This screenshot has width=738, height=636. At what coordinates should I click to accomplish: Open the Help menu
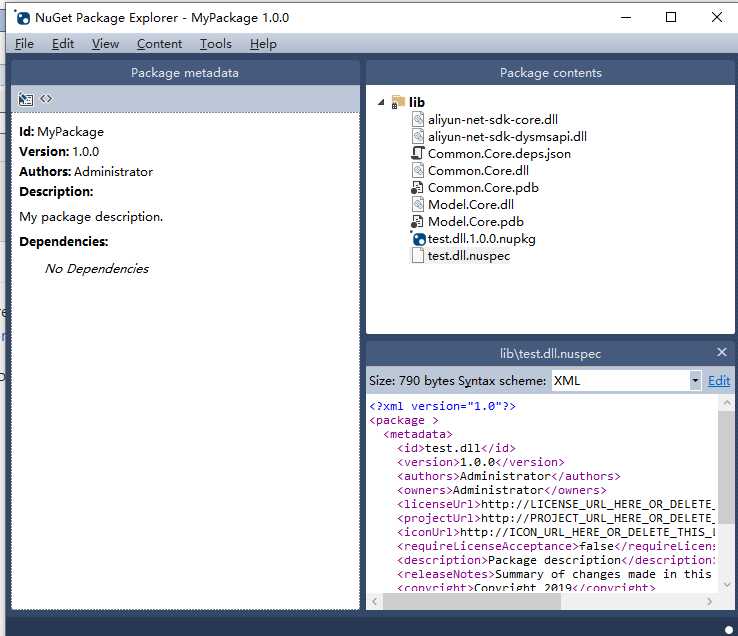263,44
